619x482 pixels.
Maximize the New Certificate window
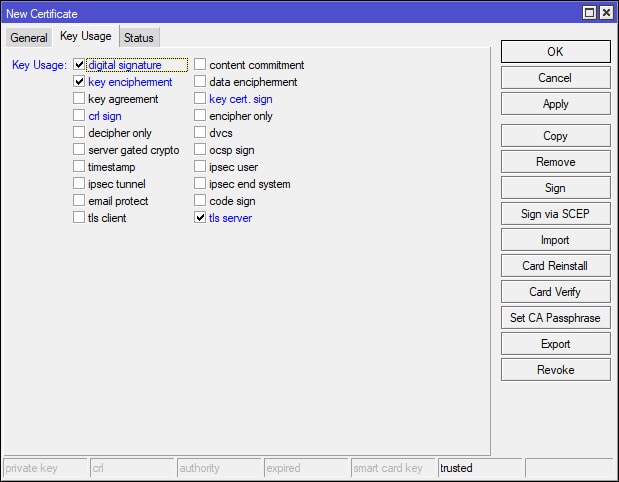589,13
